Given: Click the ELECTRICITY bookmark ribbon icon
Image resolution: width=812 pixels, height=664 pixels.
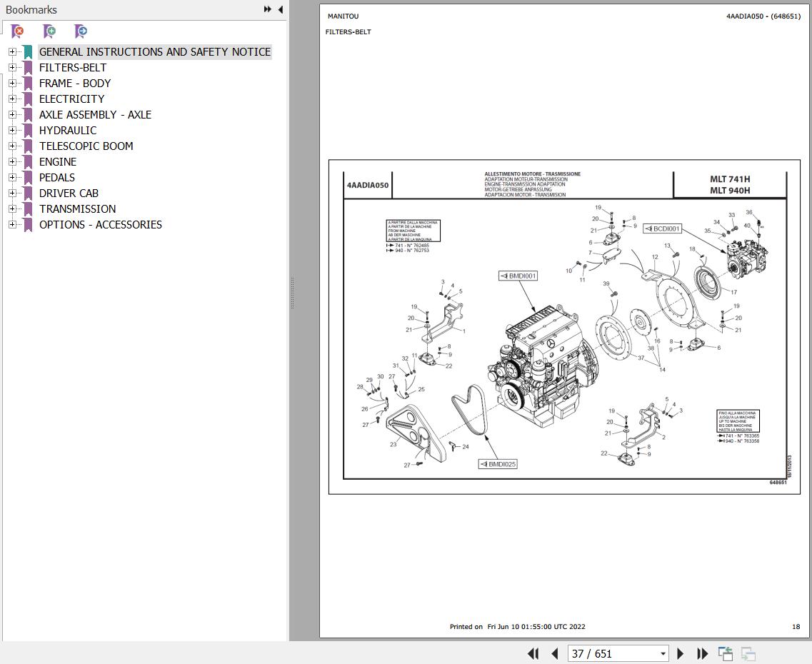Looking at the screenshot, I should (x=27, y=99).
